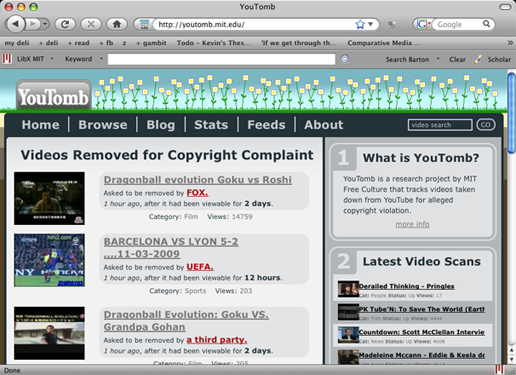This screenshot has width=516, height=375.
Task: Open the Google search engine selector
Action: (x=423, y=24)
